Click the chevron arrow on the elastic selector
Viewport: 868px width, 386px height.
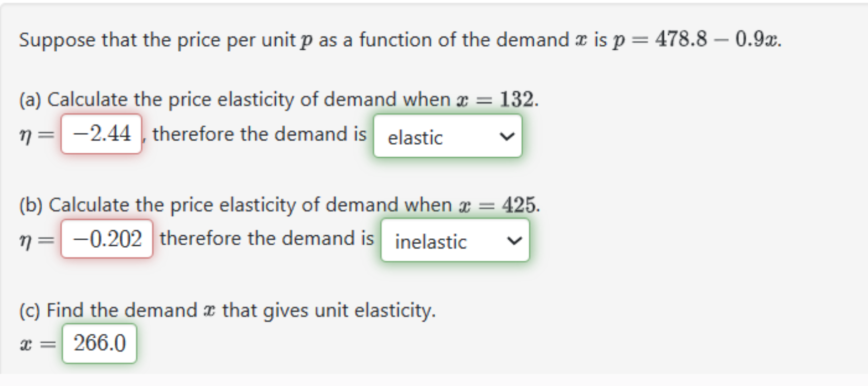click(x=506, y=136)
